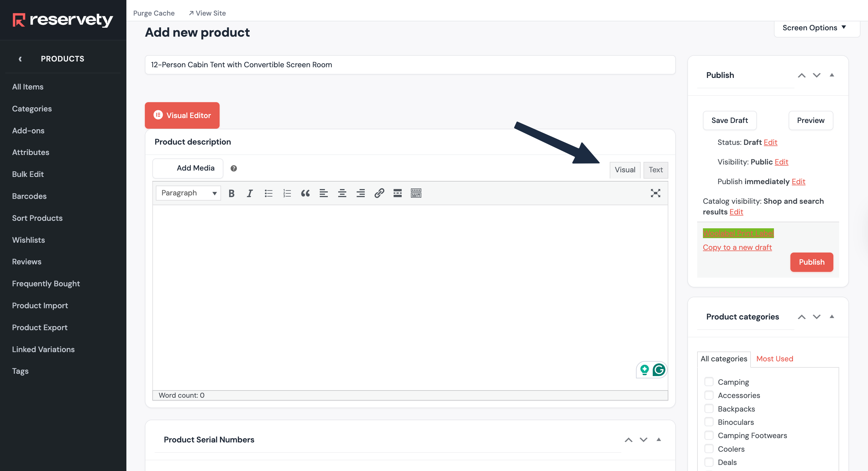Open the Paragraph format dropdown

point(188,193)
